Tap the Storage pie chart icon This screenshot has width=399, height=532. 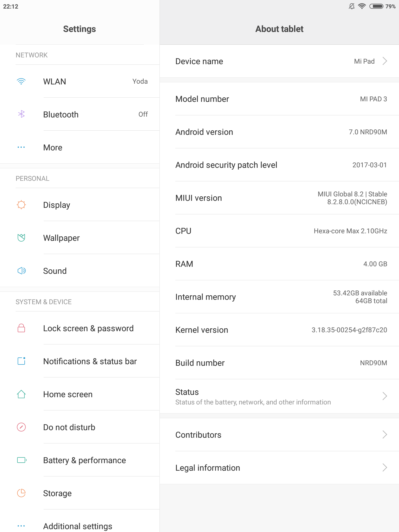pos(21,493)
